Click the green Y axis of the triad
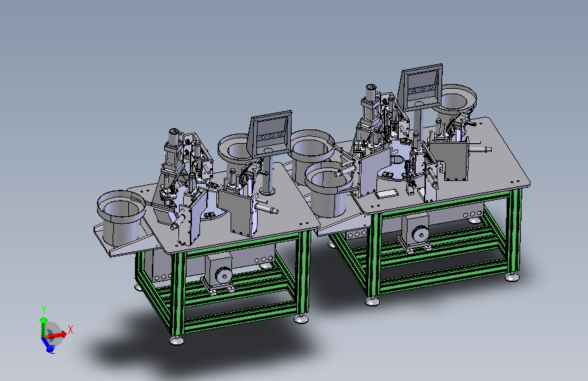The width and height of the screenshot is (588, 381). point(43,327)
